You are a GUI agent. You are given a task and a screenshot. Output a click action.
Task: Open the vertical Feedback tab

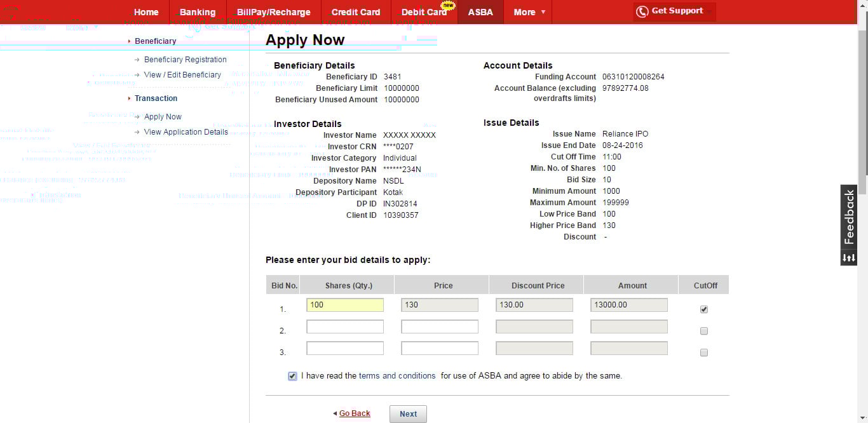point(849,217)
